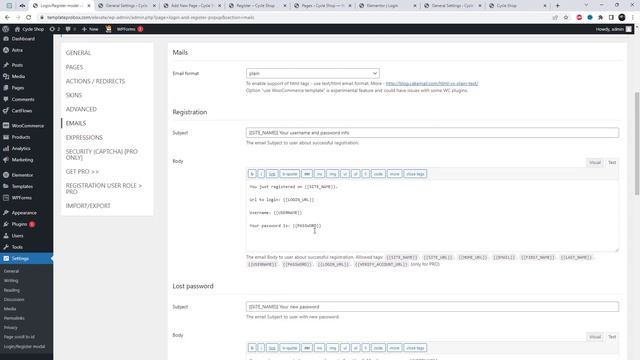The image size is (640, 360).
Task: Visit Cycle Shop site from admin bar
Action: (x=29, y=29)
